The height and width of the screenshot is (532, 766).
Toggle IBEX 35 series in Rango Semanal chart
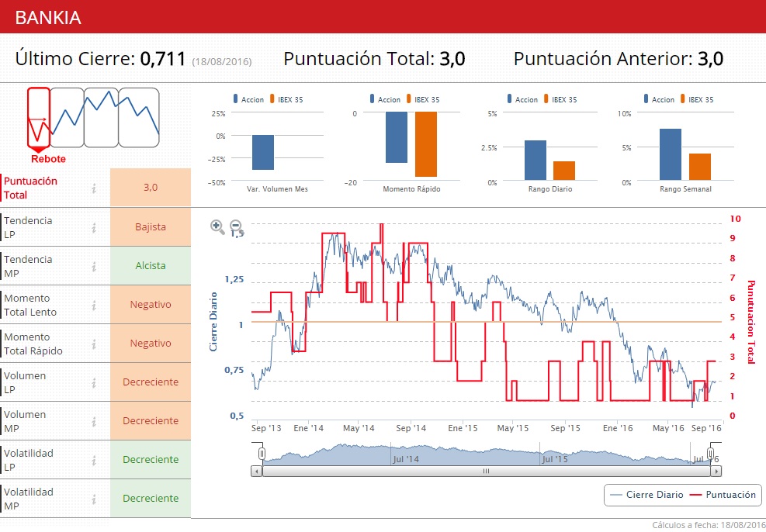(696, 99)
